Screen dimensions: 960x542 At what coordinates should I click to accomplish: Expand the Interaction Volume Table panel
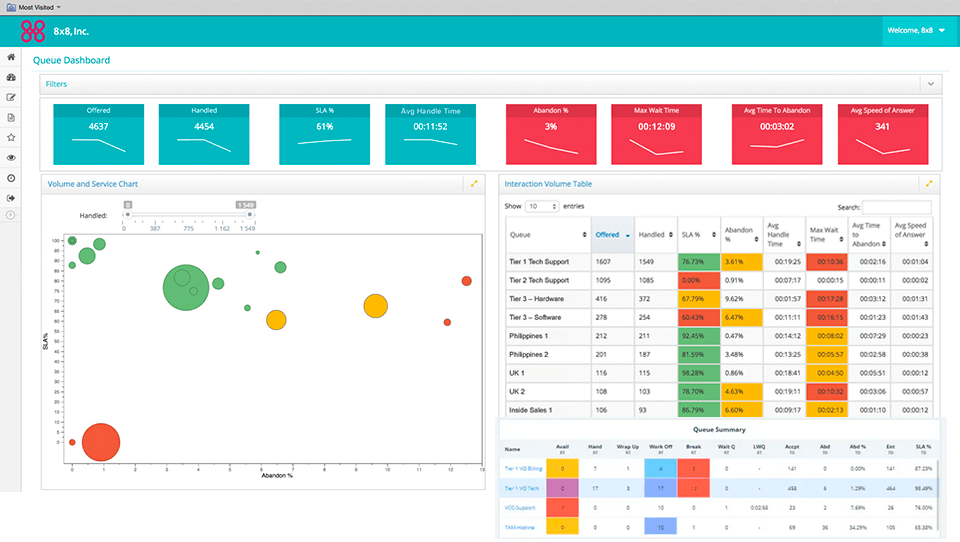coord(929,184)
